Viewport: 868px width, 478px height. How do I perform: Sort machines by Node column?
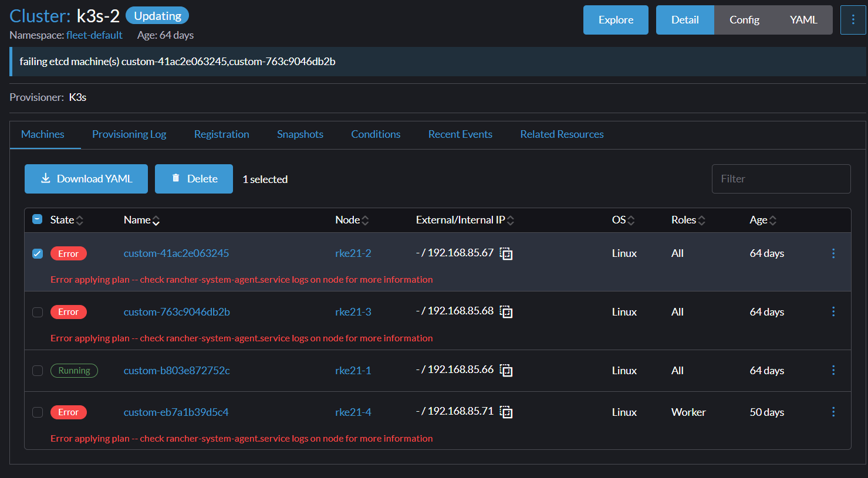pyautogui.click(x=352, y=220)
